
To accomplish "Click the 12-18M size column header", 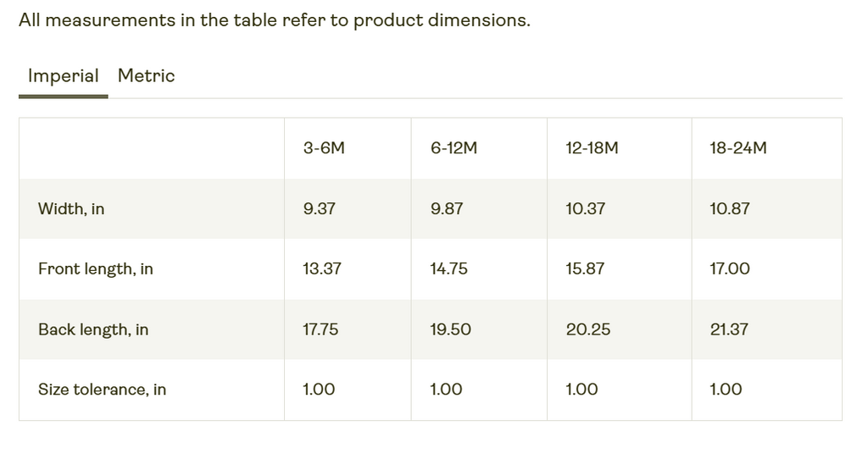I will point(592,148).
